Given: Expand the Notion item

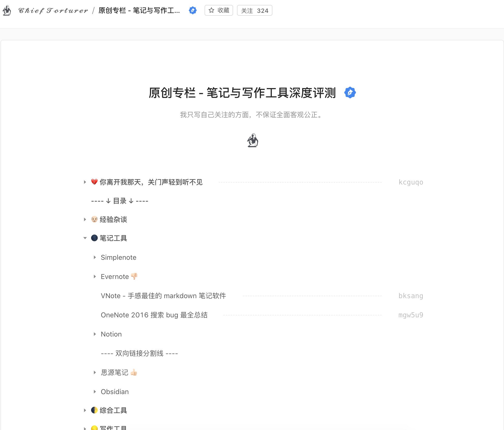Looking at the screenshot, I should point(95,334).
